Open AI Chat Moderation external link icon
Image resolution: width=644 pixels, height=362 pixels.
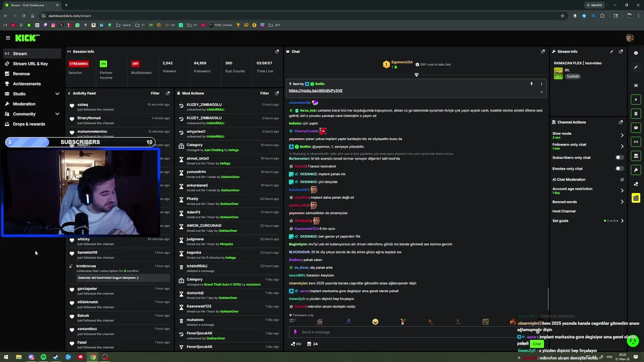(x=622, y=179)
